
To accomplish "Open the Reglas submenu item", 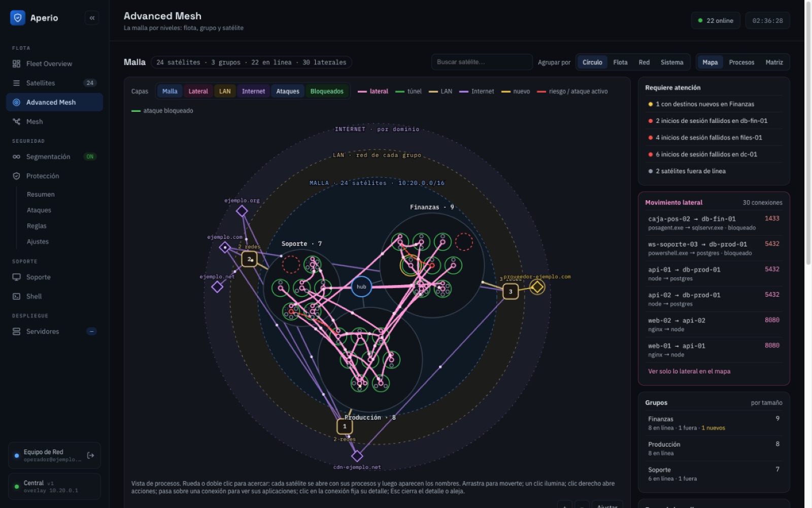I will click(37, 226).
